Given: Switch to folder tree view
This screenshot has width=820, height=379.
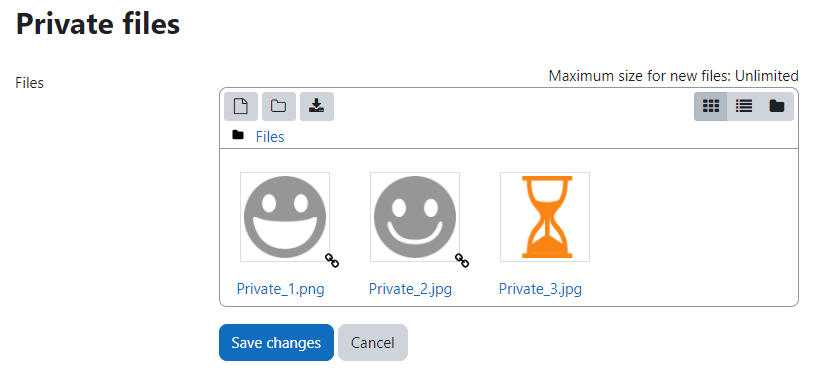Looking at the screenshot, I should (x=777, y=106).
